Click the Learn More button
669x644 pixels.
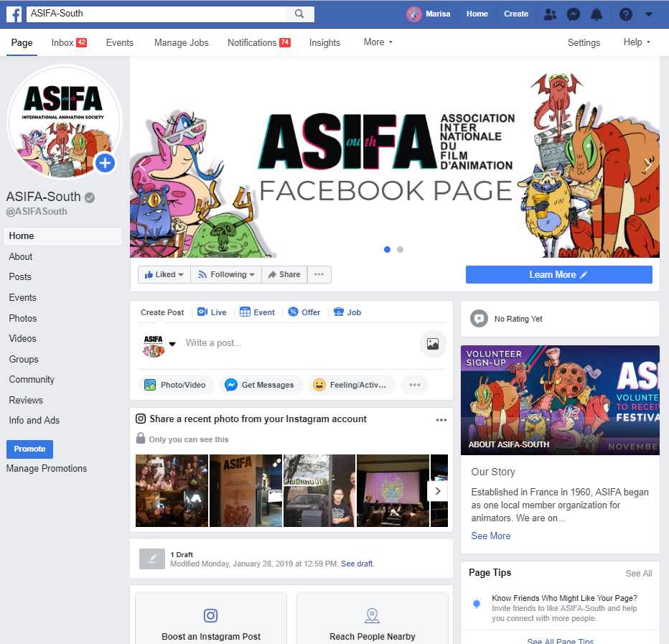[559, 275]
